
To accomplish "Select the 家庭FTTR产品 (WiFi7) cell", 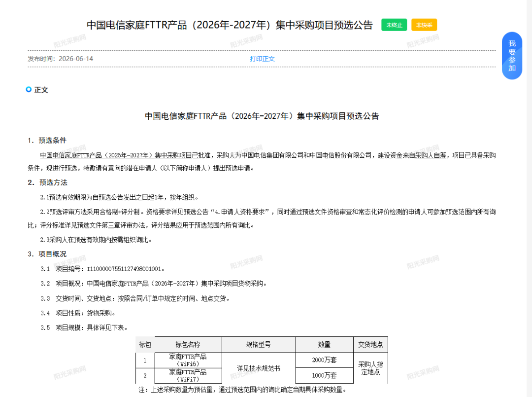I will [188, 376].
